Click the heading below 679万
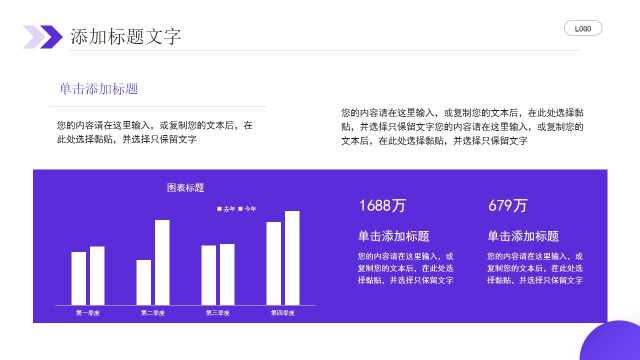 (x=523, y=236)
